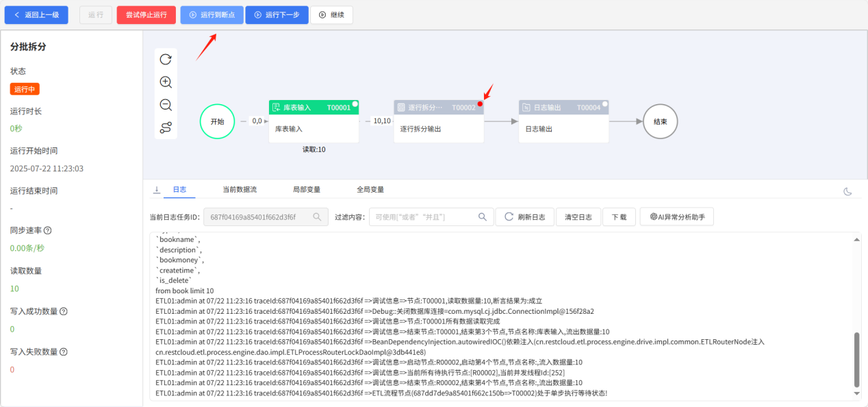Click the 当前日志任务ID input field
Image resolution: width=868 pixels, height=407 pixels.
[266, 217]
